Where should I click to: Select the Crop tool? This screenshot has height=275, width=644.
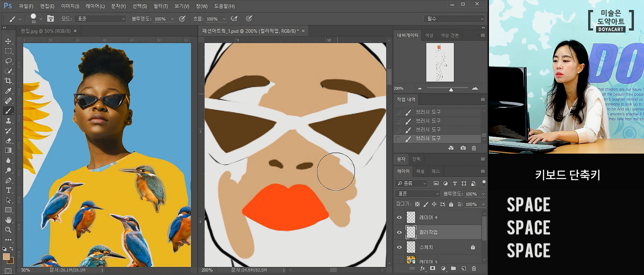click(x=8, y=81)
